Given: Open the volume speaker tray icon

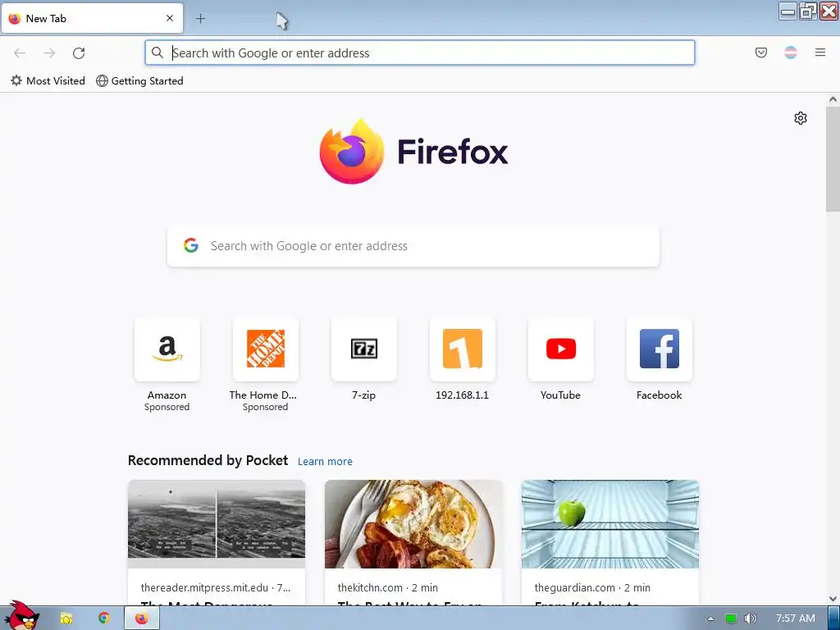Looking at the screenshot, I should click(751, 619).
